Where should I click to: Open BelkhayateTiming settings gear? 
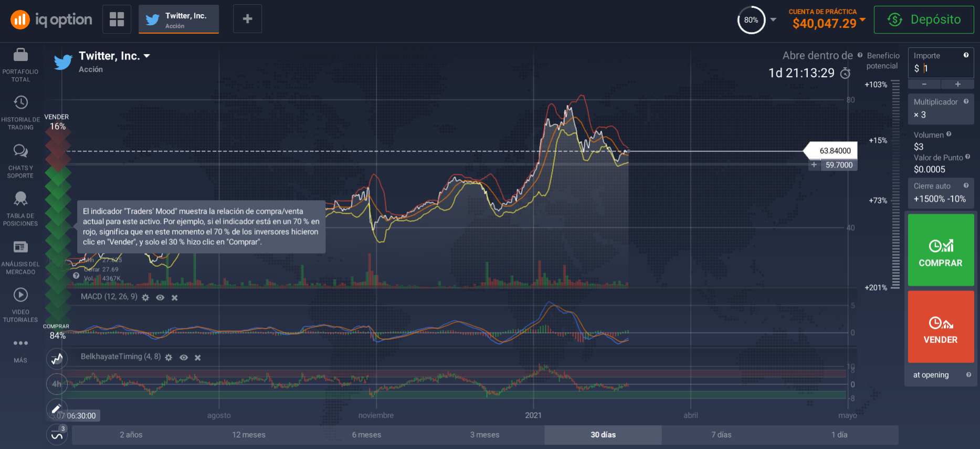tap(168, 358)
